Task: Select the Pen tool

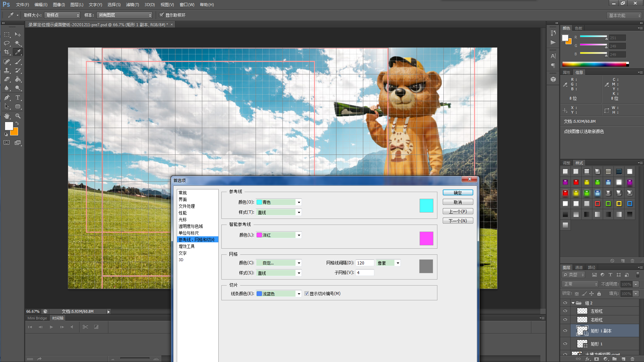Action: click(x=7, y=98)
